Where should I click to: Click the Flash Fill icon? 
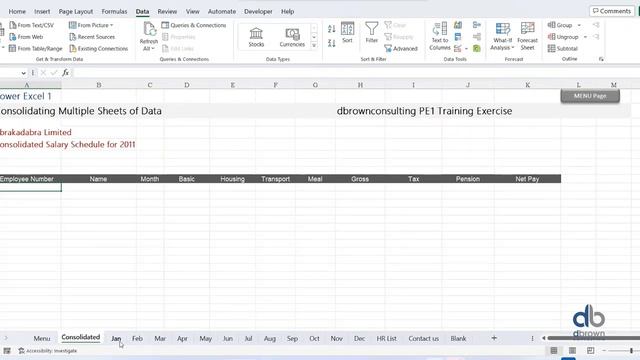coord(458,25)
